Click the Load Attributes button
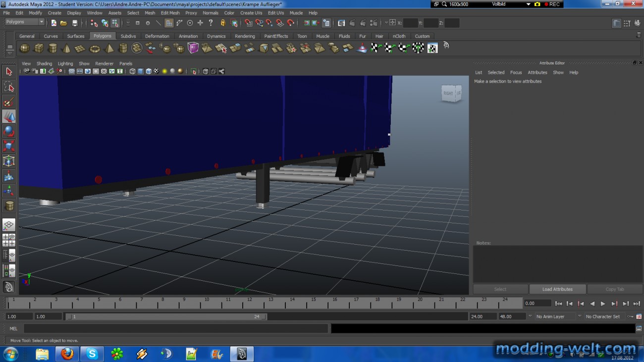 pos(557,289)
